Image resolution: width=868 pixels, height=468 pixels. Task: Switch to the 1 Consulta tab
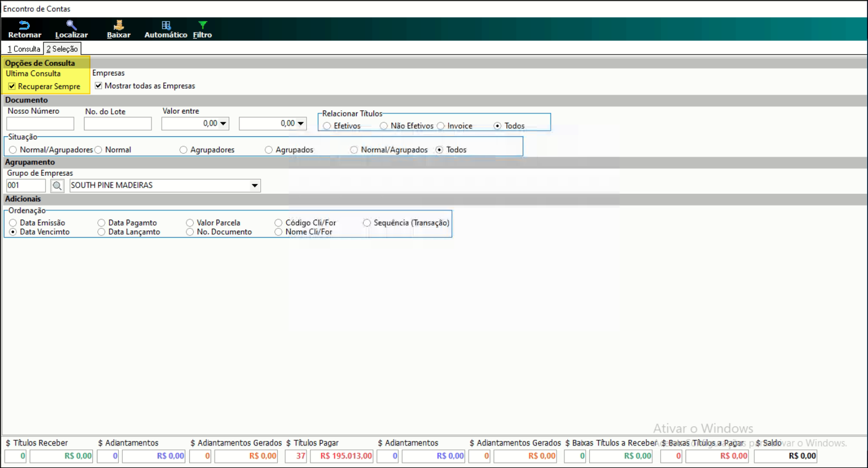click(24, 49)
